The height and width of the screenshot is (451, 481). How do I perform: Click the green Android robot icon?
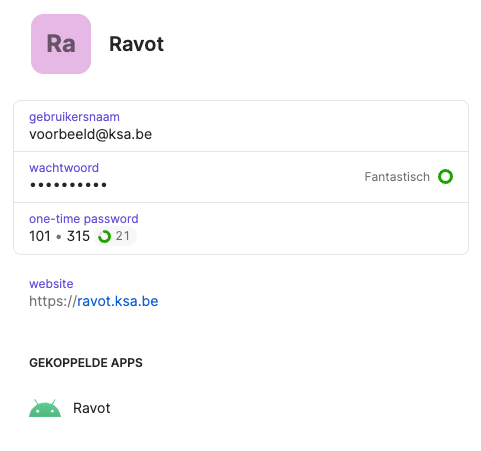pos(45,408)
